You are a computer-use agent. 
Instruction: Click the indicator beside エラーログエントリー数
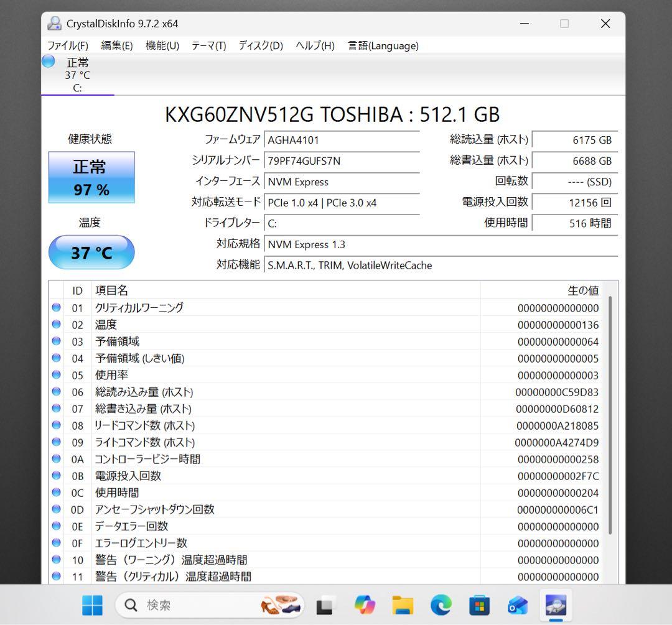tap(56, 543)
